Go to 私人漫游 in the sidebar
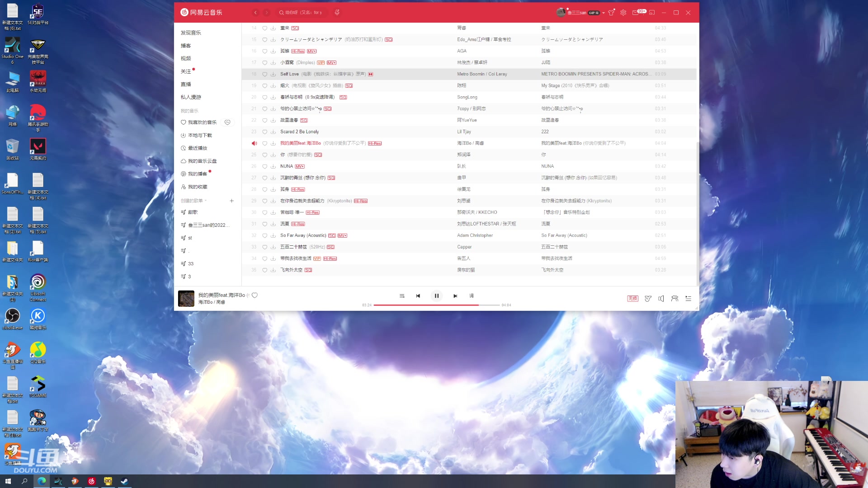Screen dimensions: 868x488 (x=191, y=97)
